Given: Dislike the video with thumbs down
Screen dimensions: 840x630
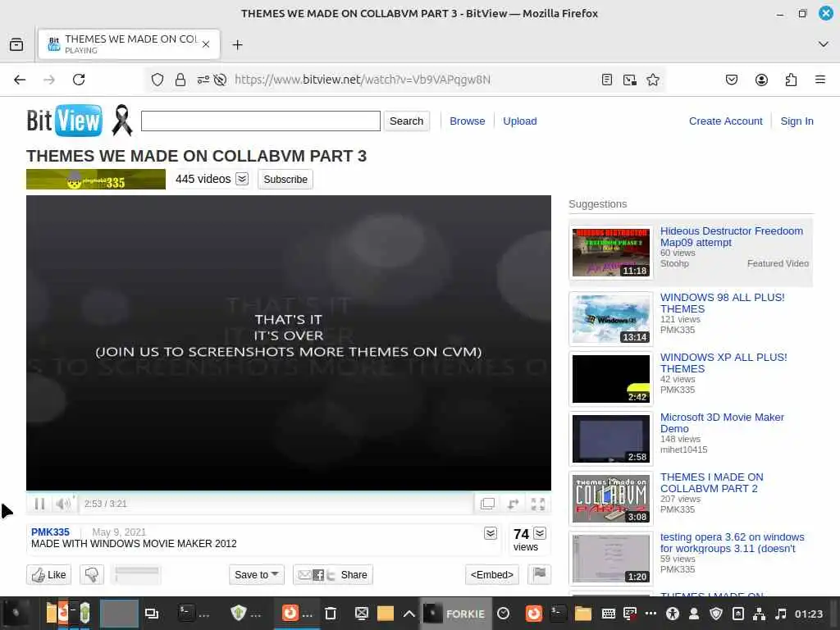Looking at the screenshot, I should 92,575.
